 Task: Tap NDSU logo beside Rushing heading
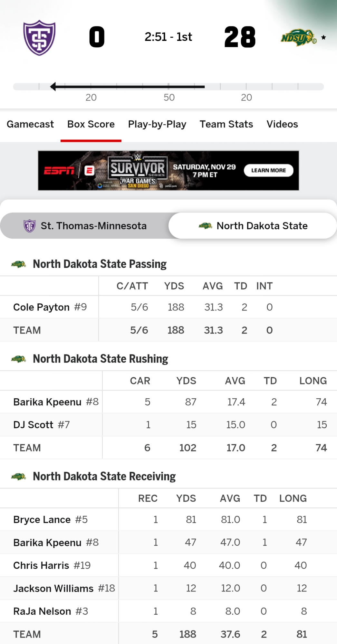coord(18,359)
